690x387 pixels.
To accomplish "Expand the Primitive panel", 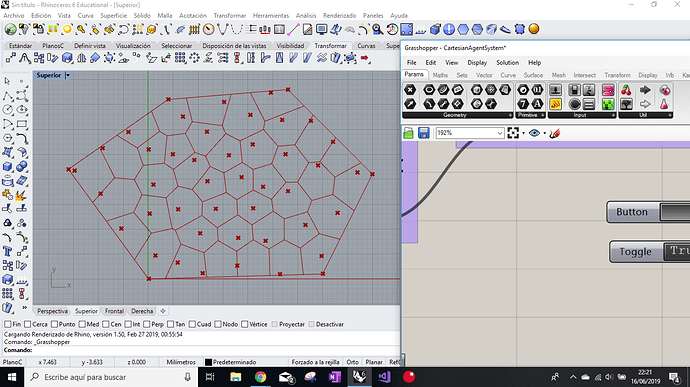I will tap(543, 115).
